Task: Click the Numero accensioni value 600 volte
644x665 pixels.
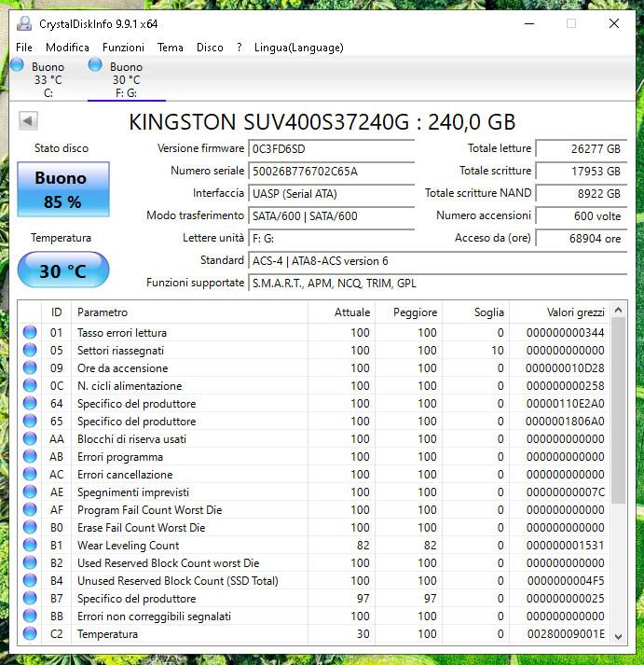Action: pos(582,216)
